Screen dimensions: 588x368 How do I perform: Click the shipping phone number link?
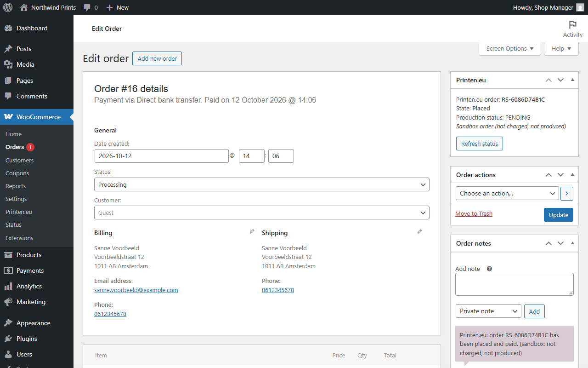pos(278,290)
